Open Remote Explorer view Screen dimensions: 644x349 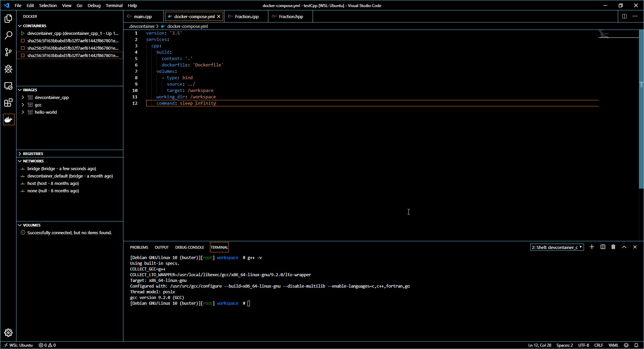tap(8, 86)
